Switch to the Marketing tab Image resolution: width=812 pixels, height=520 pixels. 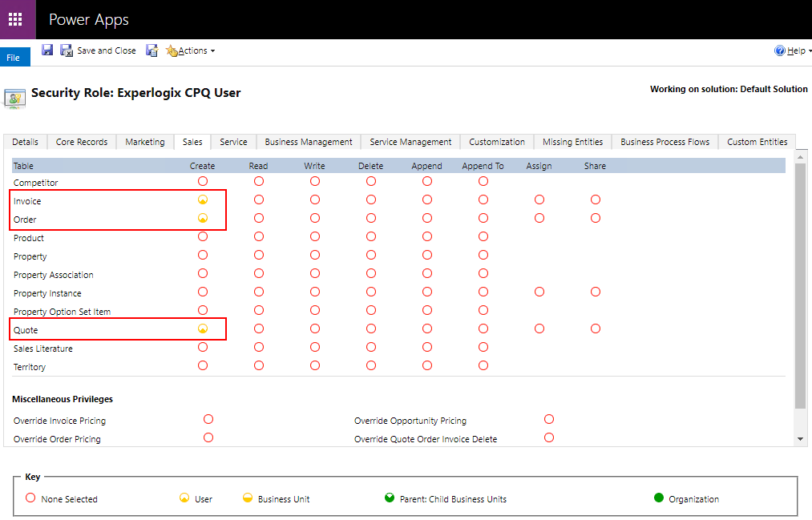pos(145,142)
